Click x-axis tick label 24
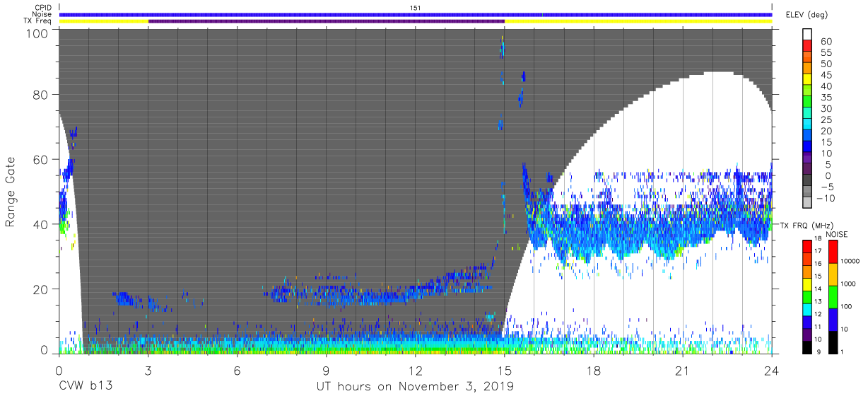Viewport: 868px width, 401px height. 771,370
